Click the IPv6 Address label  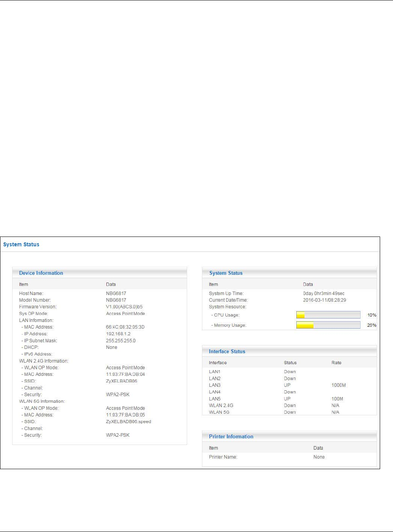pos(37,354)
